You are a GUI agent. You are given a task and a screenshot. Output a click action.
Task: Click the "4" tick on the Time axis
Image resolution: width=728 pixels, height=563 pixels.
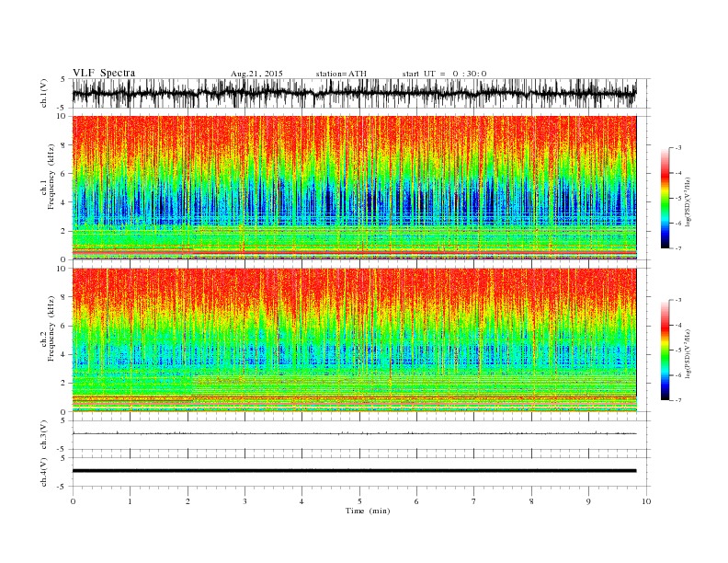click(301, 501)
